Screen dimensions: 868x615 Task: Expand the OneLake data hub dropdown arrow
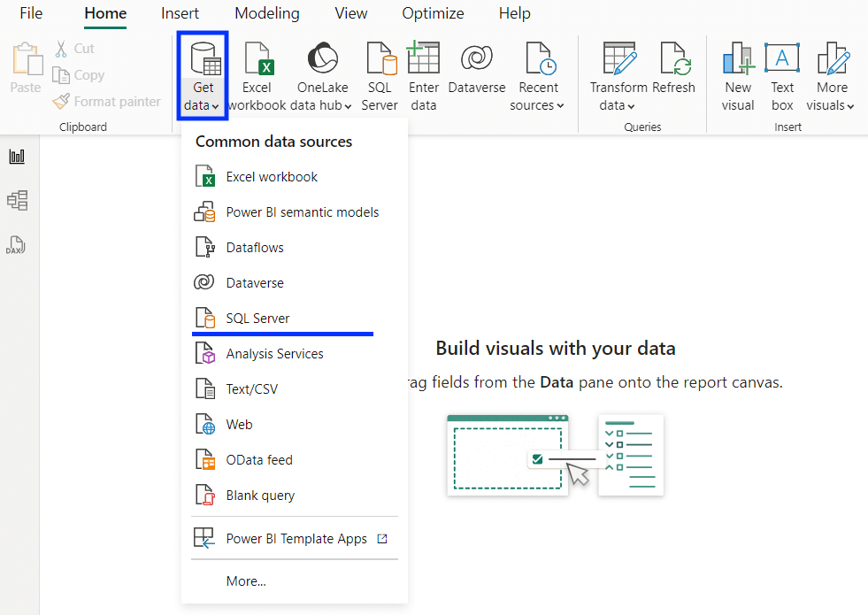coord(348,106)
